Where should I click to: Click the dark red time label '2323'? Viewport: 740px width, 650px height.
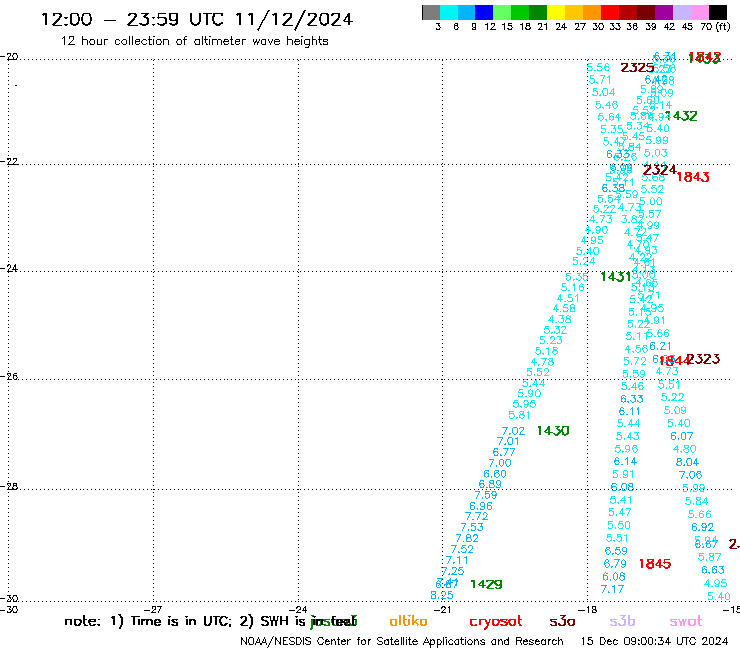[x=703, y=359]
